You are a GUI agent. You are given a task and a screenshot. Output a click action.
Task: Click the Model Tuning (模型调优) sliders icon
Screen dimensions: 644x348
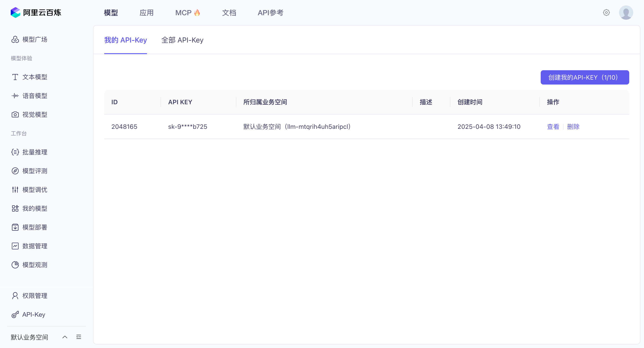point(15,189)
